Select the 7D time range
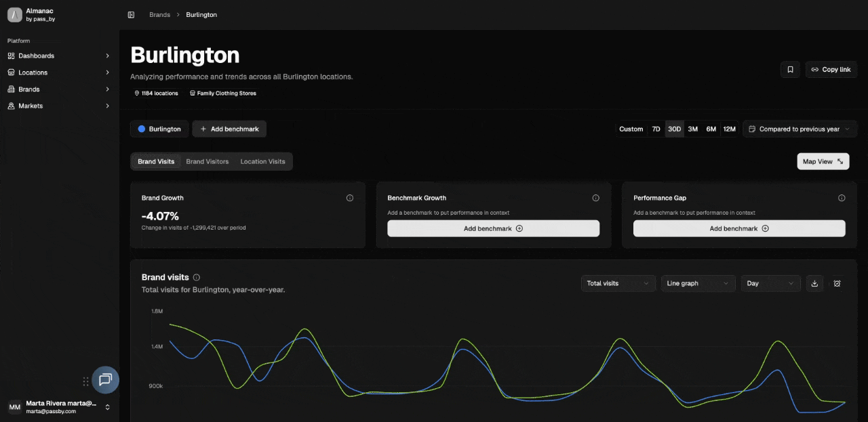 coord(656,129)
